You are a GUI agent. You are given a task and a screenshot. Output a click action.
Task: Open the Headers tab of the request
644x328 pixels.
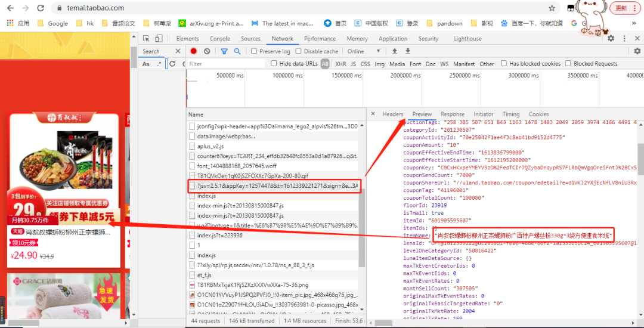click(x=392, y=114)
